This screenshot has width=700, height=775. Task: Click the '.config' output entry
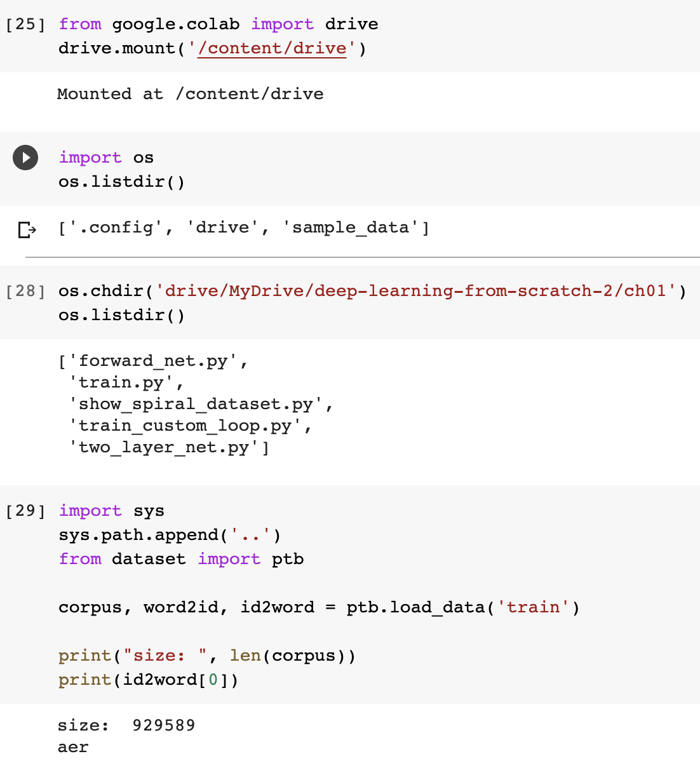[116, 227]
